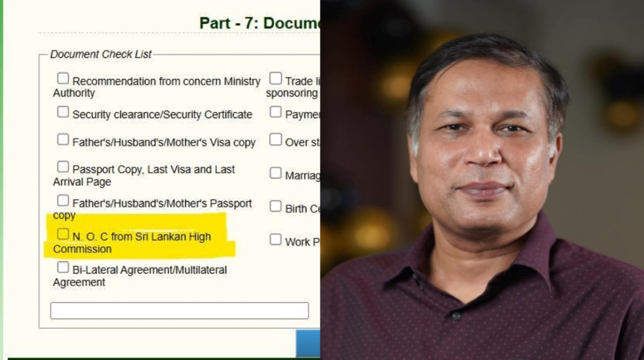The width and height of the screenshot is (644, 360).
Task: Click the Document Check List legend label
Action: [x=101, y=54]
